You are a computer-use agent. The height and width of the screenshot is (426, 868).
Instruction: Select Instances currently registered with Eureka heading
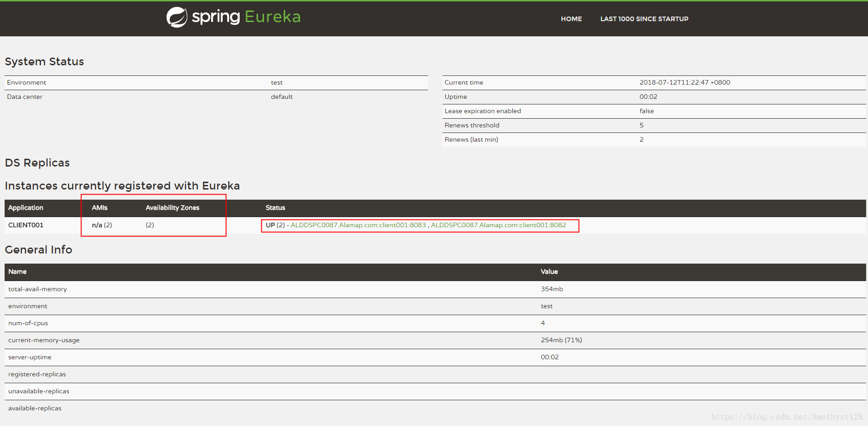pos(122,186)
